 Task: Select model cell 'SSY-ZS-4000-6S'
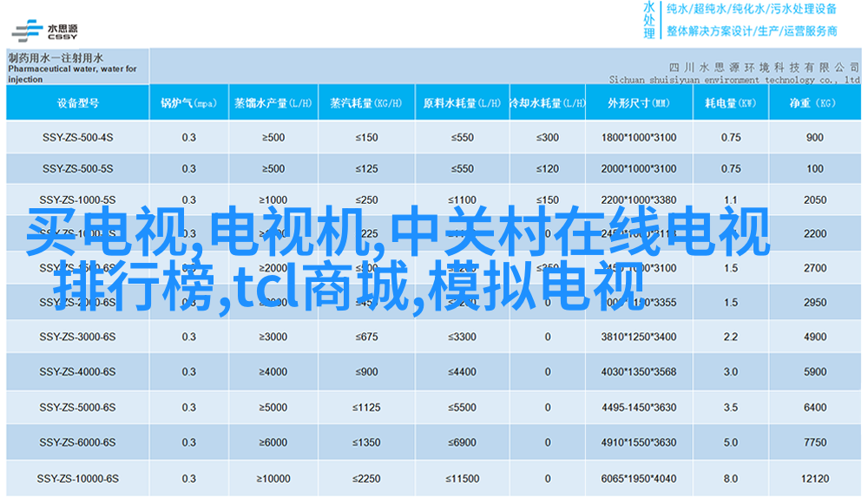tap(78, 372)
